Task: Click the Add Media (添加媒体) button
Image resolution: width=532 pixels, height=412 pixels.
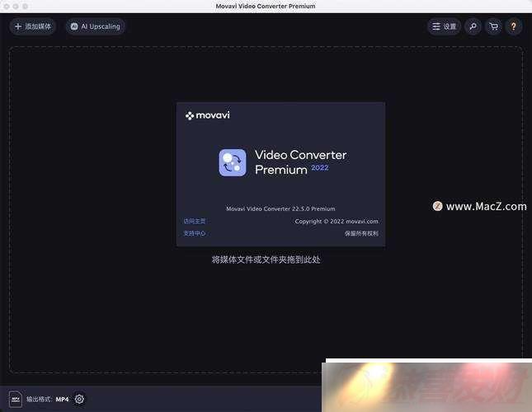Action: click(x=33, y=26)
